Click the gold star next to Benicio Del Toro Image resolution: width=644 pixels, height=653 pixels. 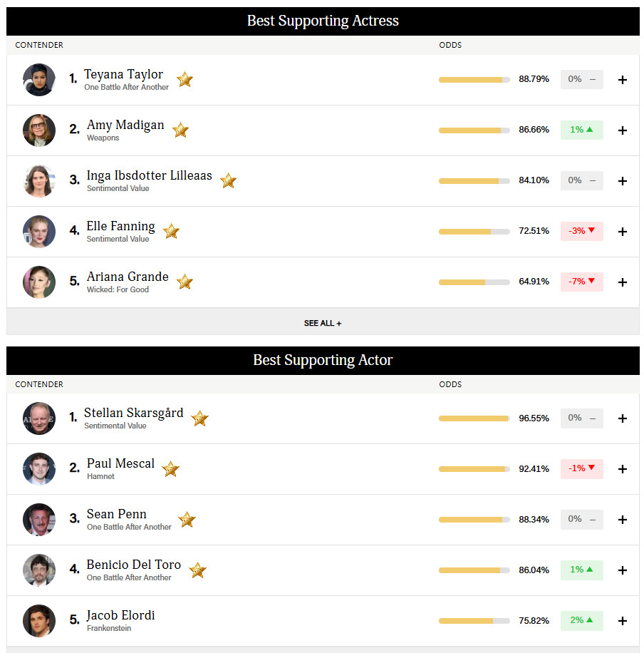(x=197, y=570)
